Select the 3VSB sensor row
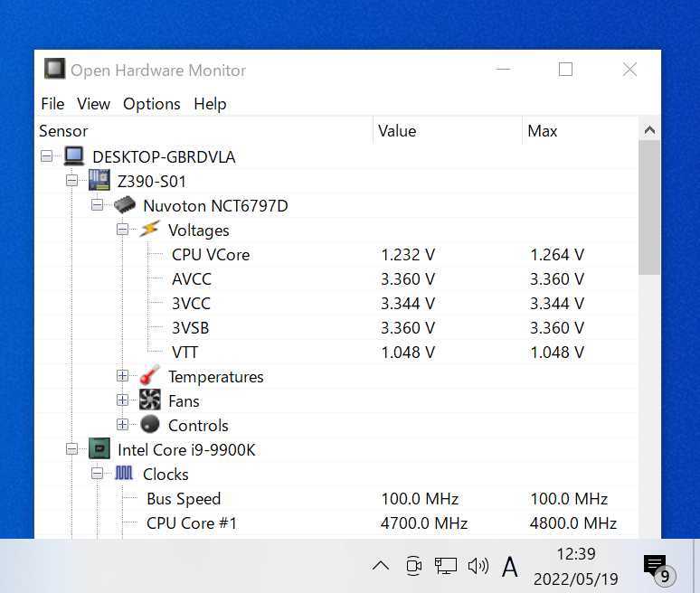The width and height of the screenshot is (700, 593). coord(336,328)
